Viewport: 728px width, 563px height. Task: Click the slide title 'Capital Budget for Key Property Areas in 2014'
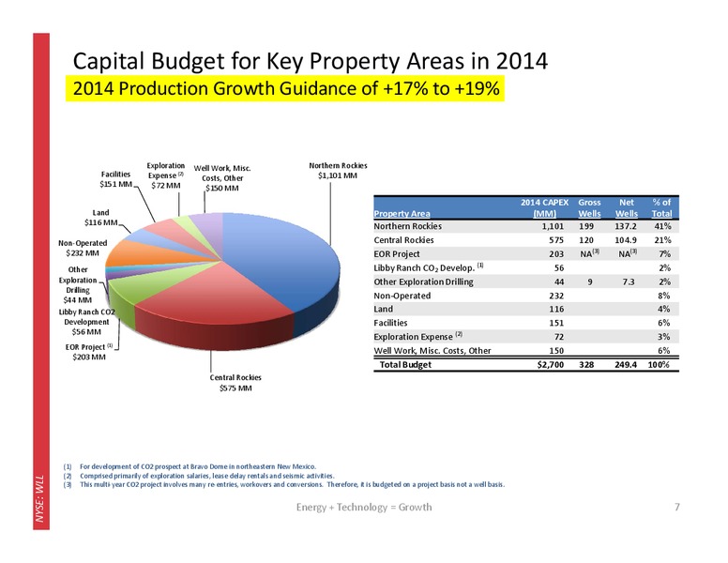[311, 61]
